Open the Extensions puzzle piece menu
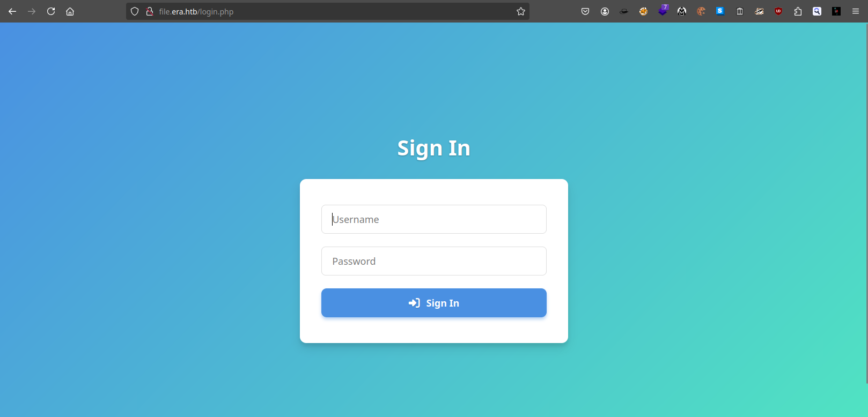The height and width of the screenshot is (417, 868). click(798, 11)
